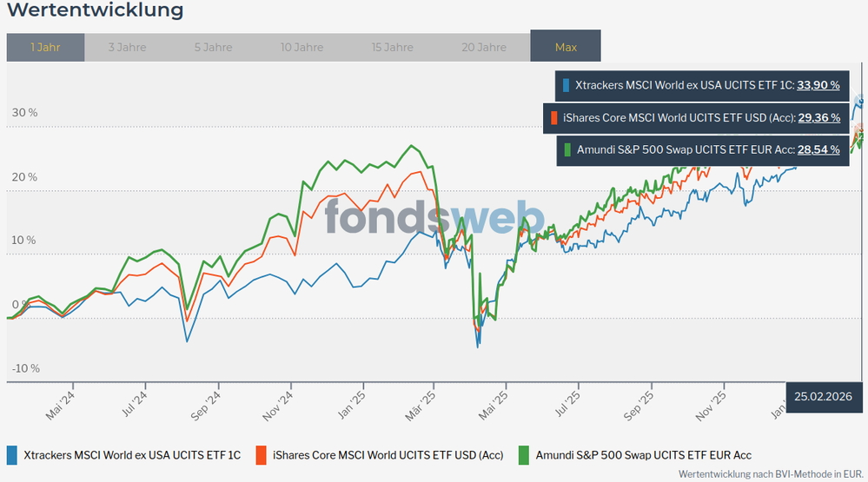
Task: Click the 30 % y-axis label
Action: tap(25, 113)
